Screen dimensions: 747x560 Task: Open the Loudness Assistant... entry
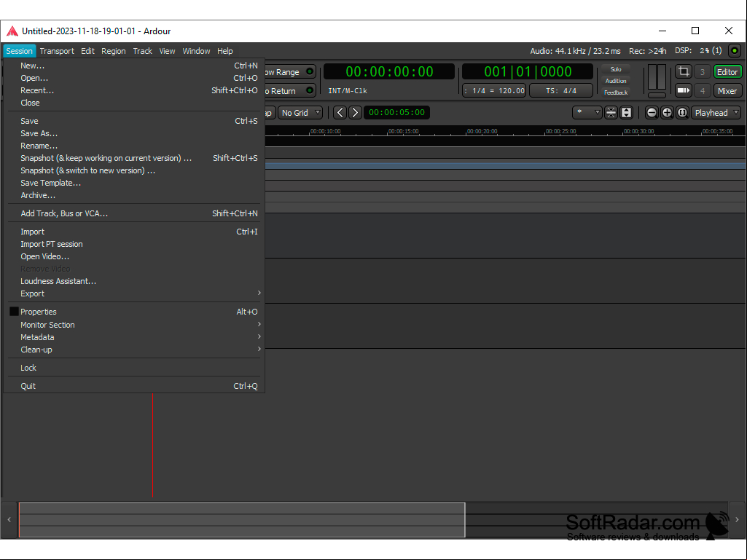(134, 281)
